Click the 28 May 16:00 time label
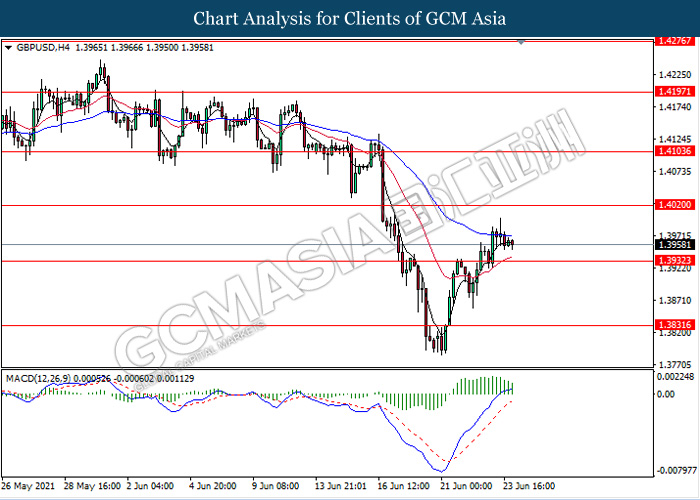 click(x=92, y=486)
